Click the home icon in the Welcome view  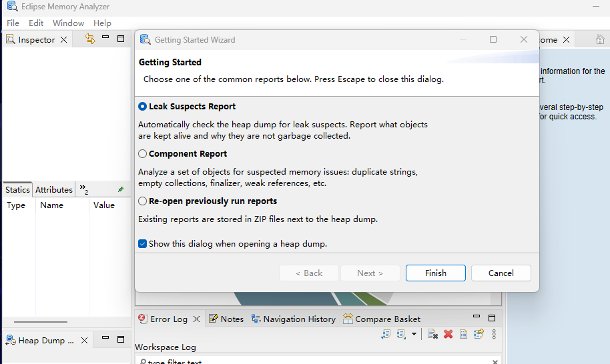pos(600,39)
